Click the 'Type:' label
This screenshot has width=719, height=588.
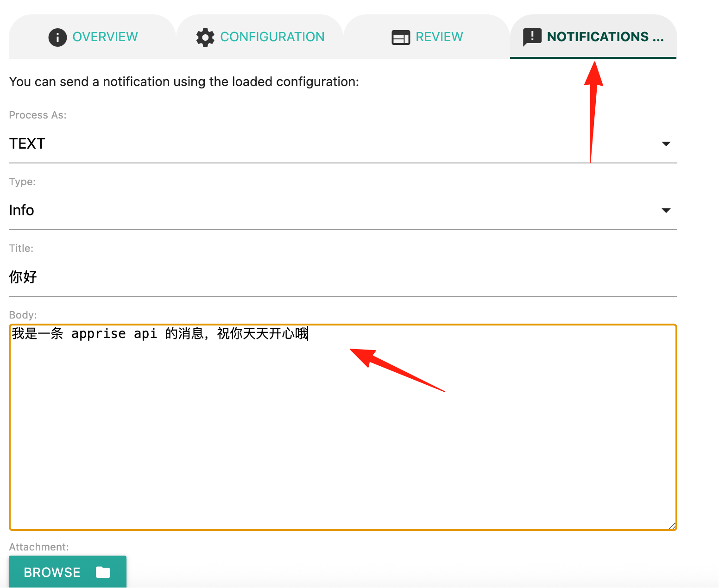tap(22, 181)
